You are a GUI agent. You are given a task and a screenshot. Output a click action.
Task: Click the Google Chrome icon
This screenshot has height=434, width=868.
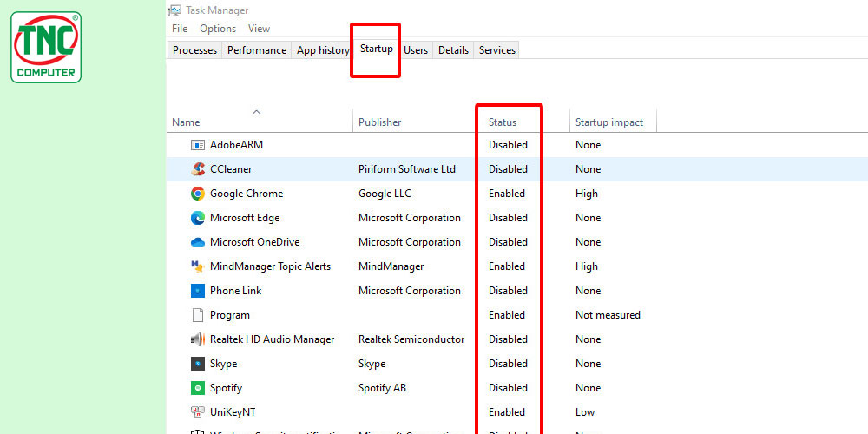(198, 194)
